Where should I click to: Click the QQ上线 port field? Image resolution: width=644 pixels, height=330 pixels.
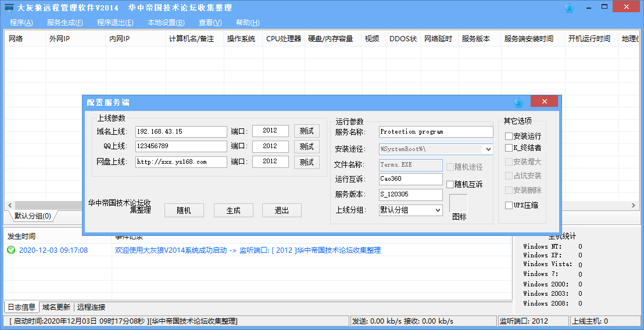(x=270, y=146)
